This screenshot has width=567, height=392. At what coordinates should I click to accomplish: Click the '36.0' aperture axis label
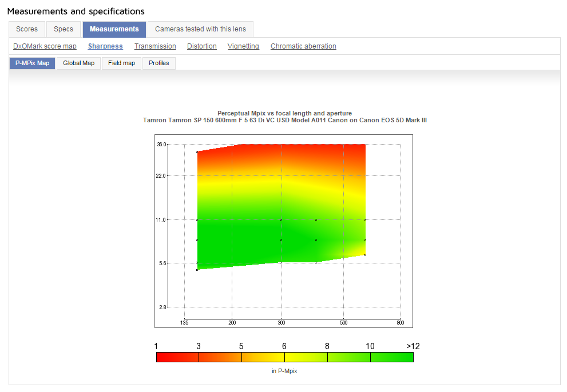pyautogui.click(x=161, y=145)
